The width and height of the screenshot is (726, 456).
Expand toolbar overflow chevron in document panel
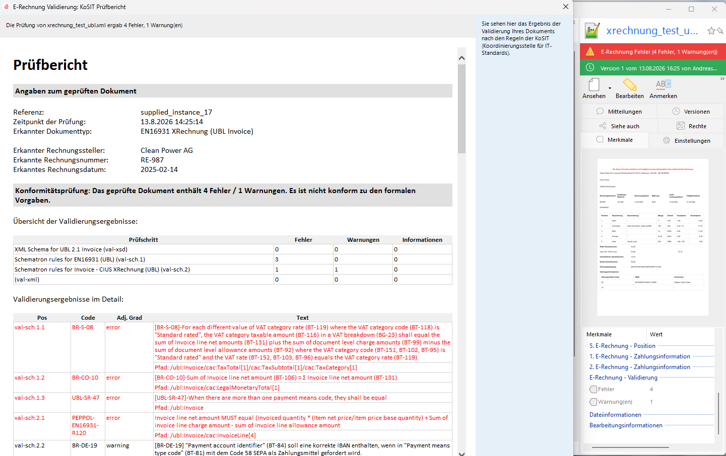tap(722, 79)
